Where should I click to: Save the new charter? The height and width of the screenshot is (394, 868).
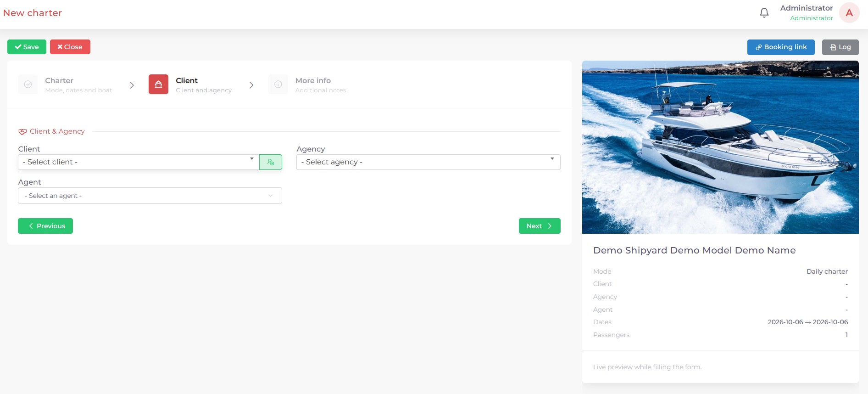tap(27, 47)
